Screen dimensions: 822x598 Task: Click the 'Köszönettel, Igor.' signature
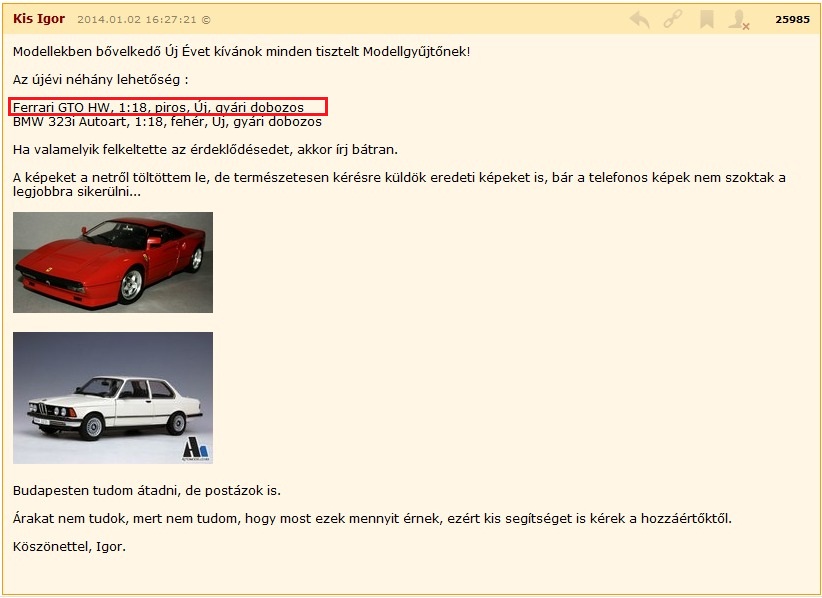69,546
